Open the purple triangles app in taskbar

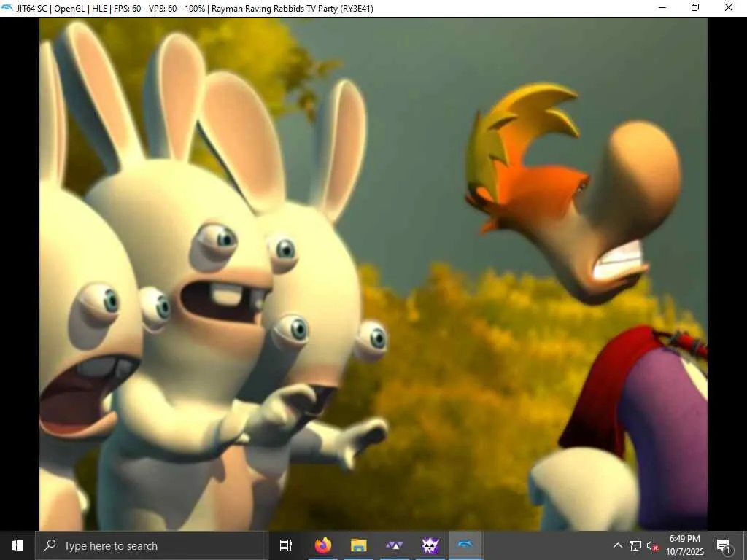tap(395, 545)
